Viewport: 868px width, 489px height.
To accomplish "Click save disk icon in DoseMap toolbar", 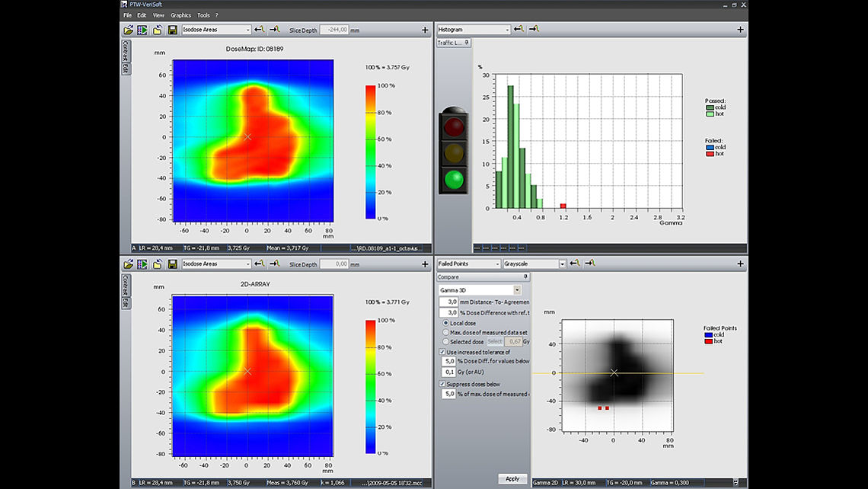I will coord(173,30).
